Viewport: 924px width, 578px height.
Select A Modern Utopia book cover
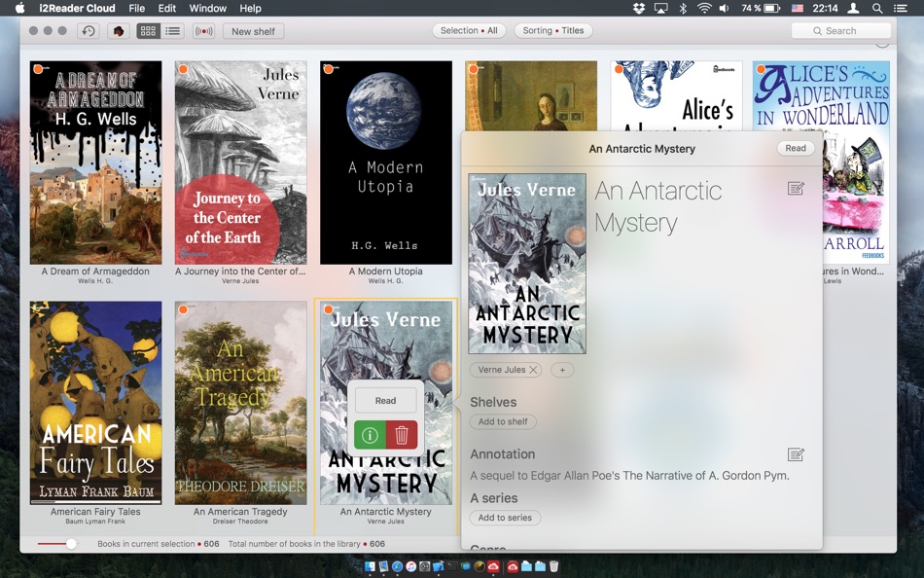[386, 163]
